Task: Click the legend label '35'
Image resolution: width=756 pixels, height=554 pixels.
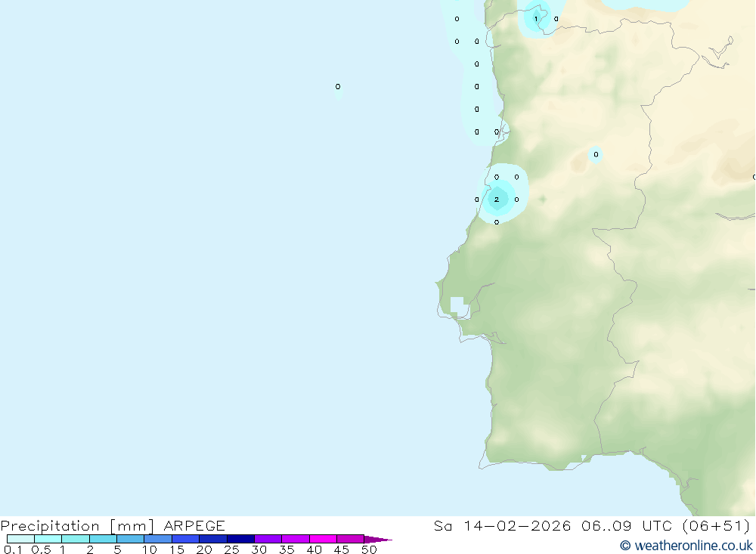Action: coord(287,549)
